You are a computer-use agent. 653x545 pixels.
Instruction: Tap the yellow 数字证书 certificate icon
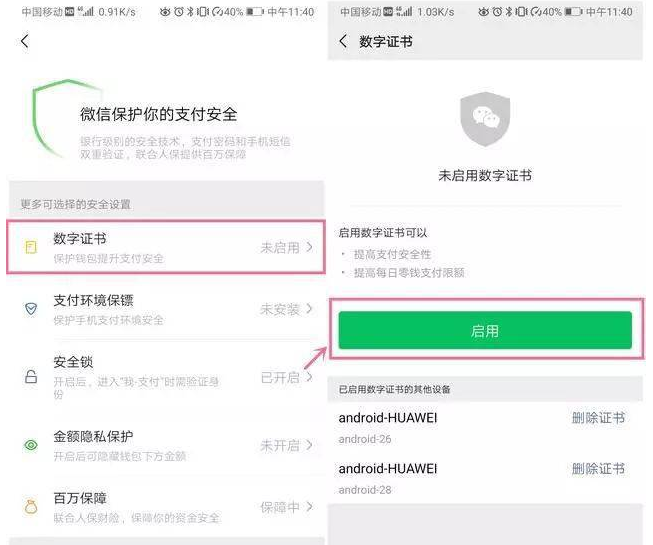coord(31,247)
